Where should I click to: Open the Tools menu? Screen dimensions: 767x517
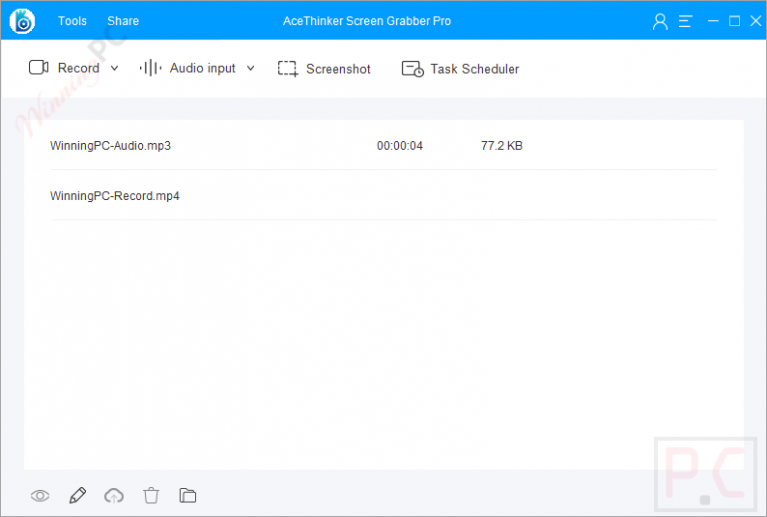(72, 21)
